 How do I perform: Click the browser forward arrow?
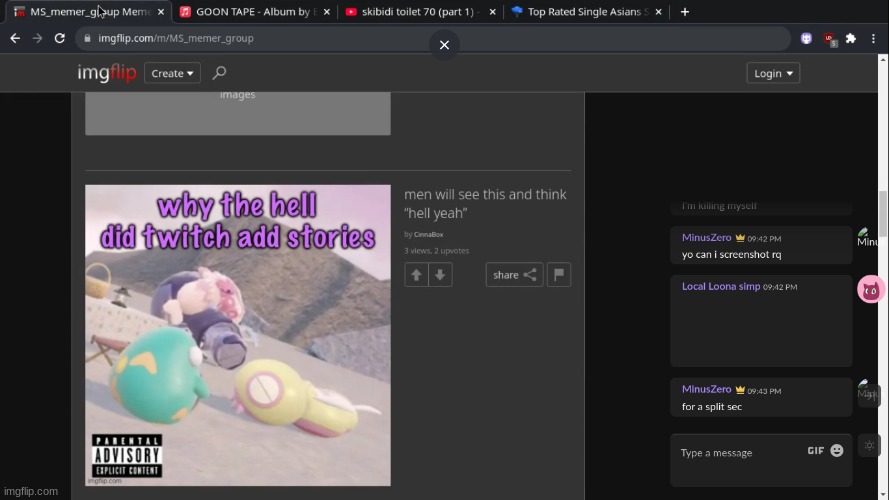(x=37, y=38)
